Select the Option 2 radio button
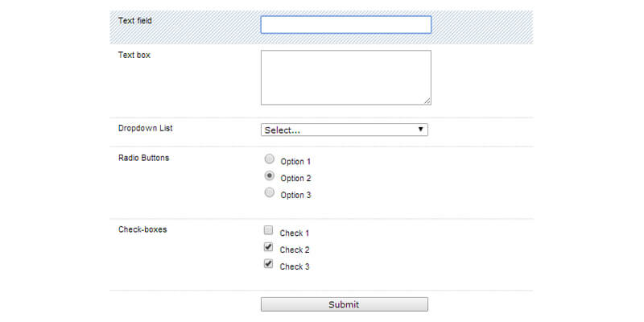This screenshot has height=322, width=644. [x=270, y=175]
